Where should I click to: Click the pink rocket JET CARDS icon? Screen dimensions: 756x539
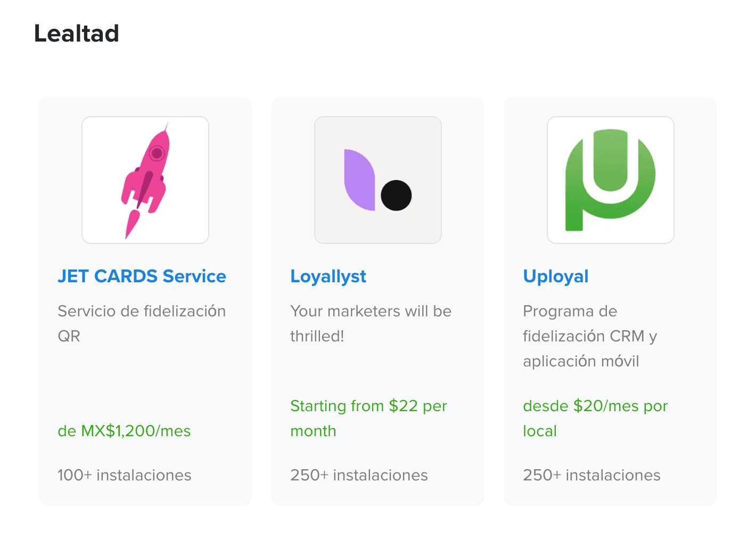(x=145, y=180)
